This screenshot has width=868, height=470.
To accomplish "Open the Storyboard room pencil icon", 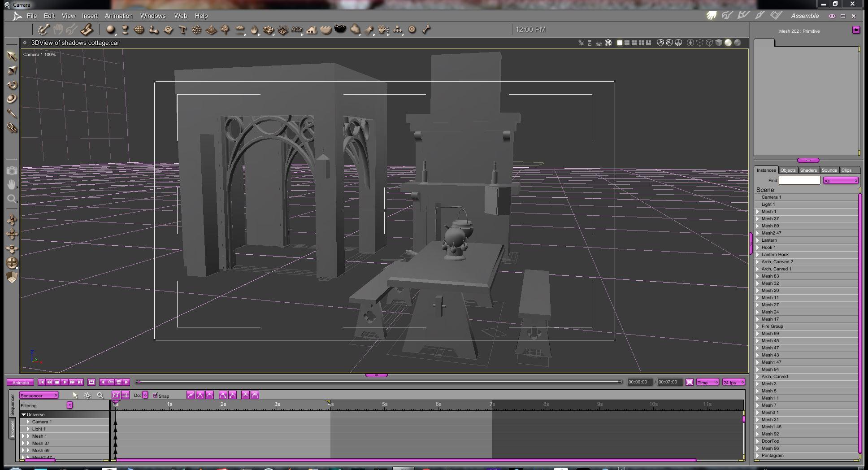I will click(x=743, y=16).
